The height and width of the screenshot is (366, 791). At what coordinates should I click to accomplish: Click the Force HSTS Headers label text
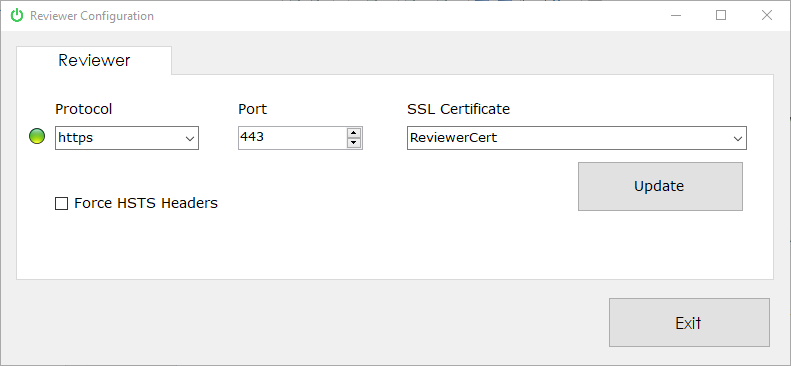pos(146,203)
